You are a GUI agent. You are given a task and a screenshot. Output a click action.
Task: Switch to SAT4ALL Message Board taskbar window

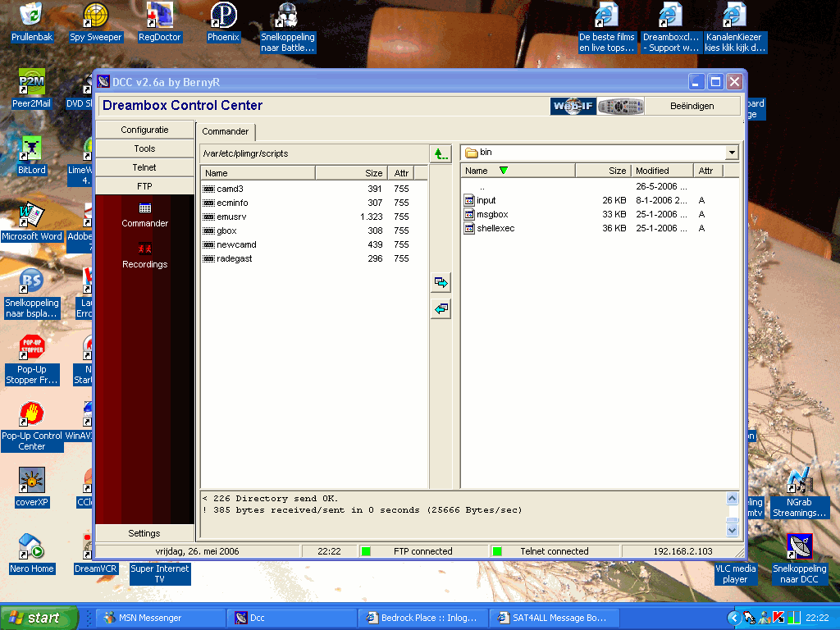(555, 618)
